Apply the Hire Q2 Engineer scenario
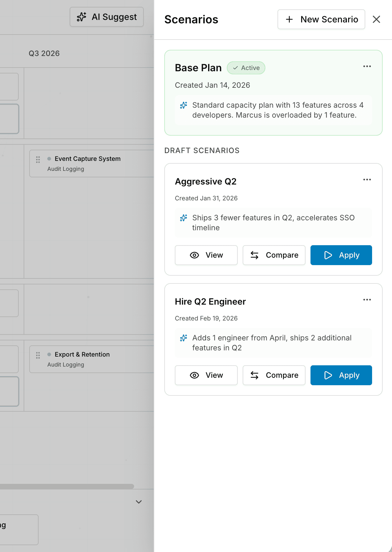 pos(341,375)
